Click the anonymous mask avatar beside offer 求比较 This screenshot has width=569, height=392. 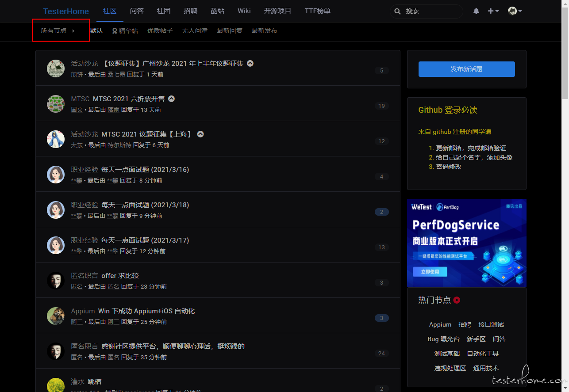point(56,280)
